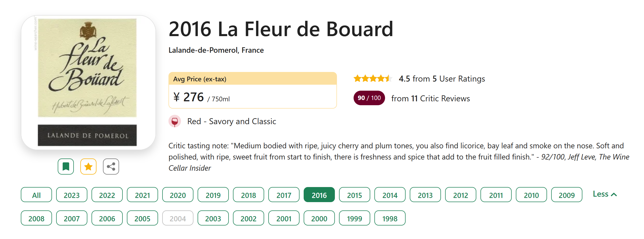The image size is (644, 239).
Task: Click the share icon button
Action: coord(111,167)
